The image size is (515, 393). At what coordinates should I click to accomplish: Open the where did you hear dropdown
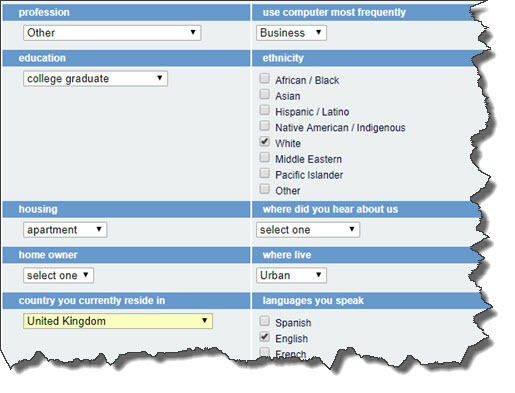(308, 230)
